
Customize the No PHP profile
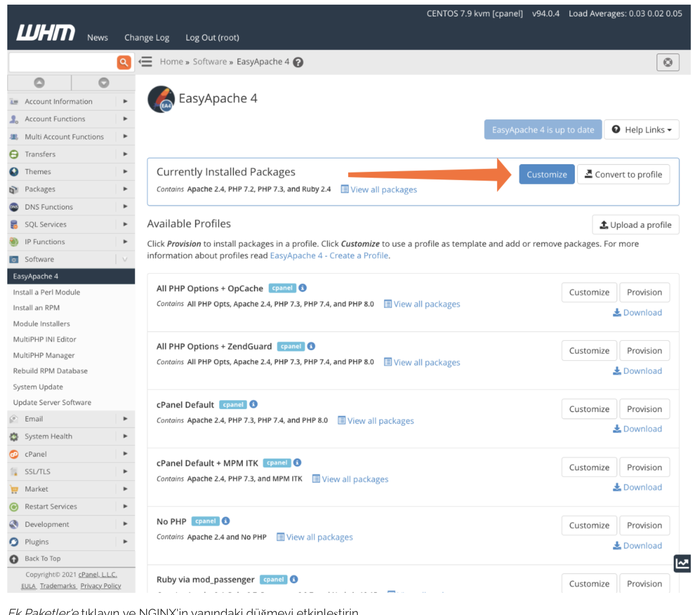tap(589, 525)
